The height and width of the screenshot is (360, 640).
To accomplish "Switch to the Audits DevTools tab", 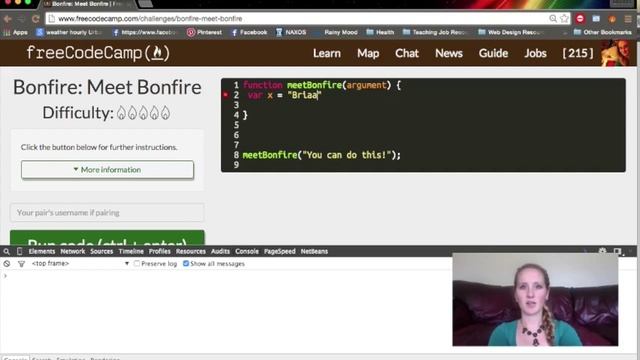I will (220, 251).
